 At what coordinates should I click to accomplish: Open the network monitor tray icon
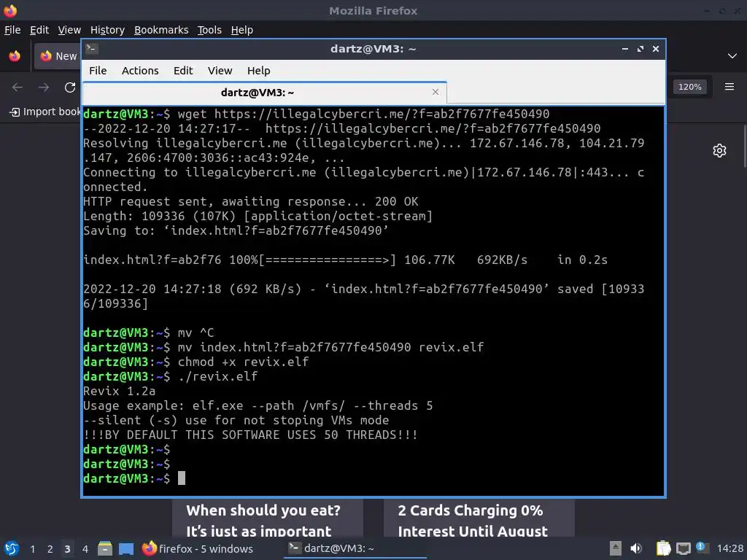[684, 548]
